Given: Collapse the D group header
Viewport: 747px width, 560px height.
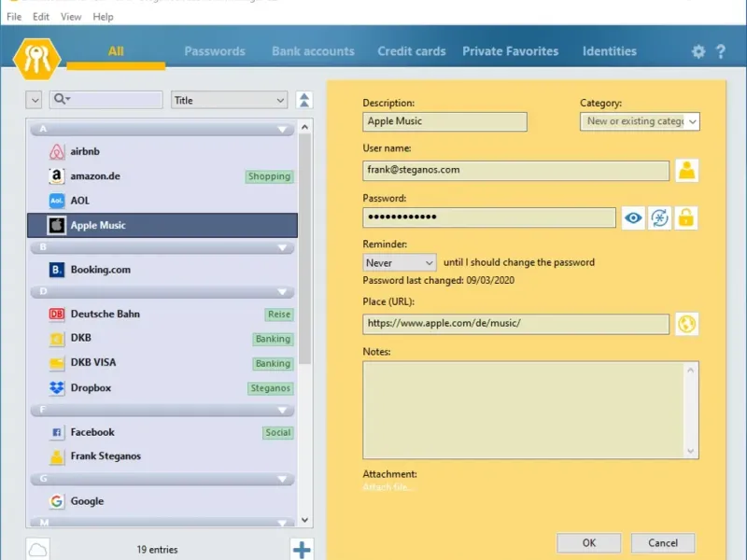Looking at the screenshot, I should tap(162, 291).
